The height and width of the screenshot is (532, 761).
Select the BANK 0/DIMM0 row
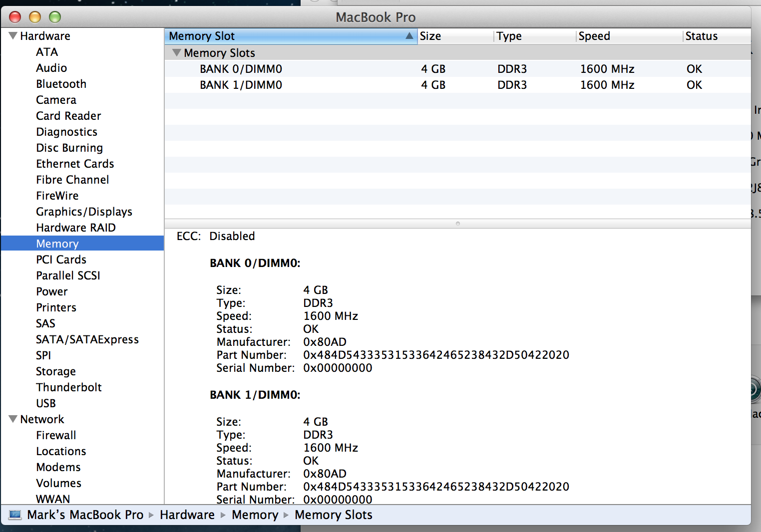click(x=241, y=69)
